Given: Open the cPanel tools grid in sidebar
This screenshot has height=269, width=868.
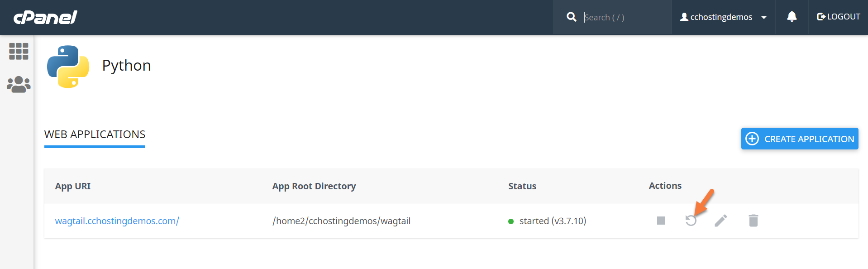Looking at the screenshot, I should point(19,51).
